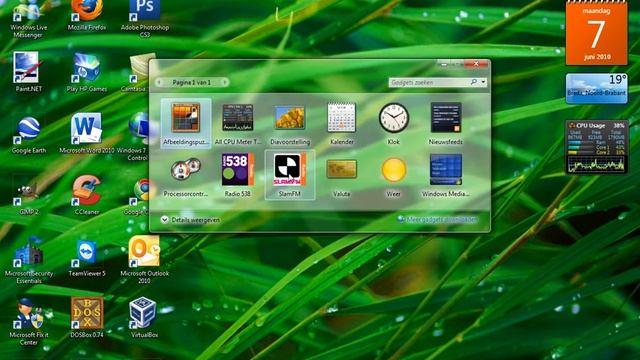Expand Details weergeven section
This screenshot has height=360, width=640.
click(x=190, y=220)
